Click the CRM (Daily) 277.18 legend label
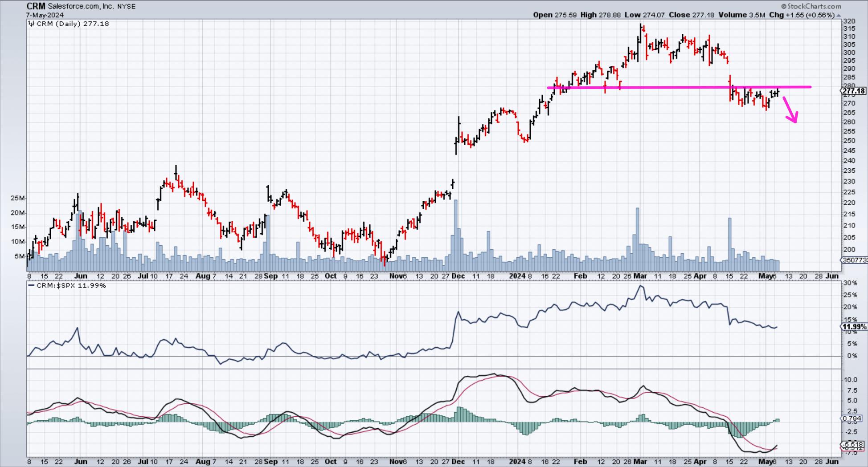The height and width of the screenshot is (467, 868). [73, 24]
